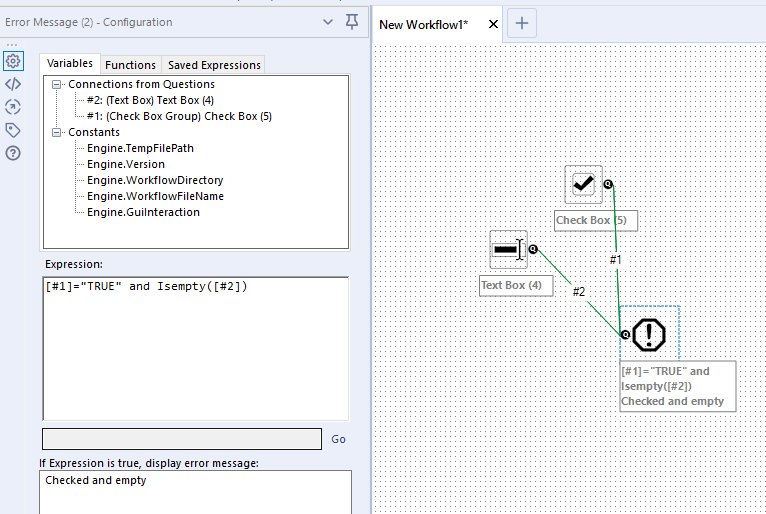The image size is (766, 514).
Task: Select Engine.GuiInteraction constant
Action: [x=143, y=213]
